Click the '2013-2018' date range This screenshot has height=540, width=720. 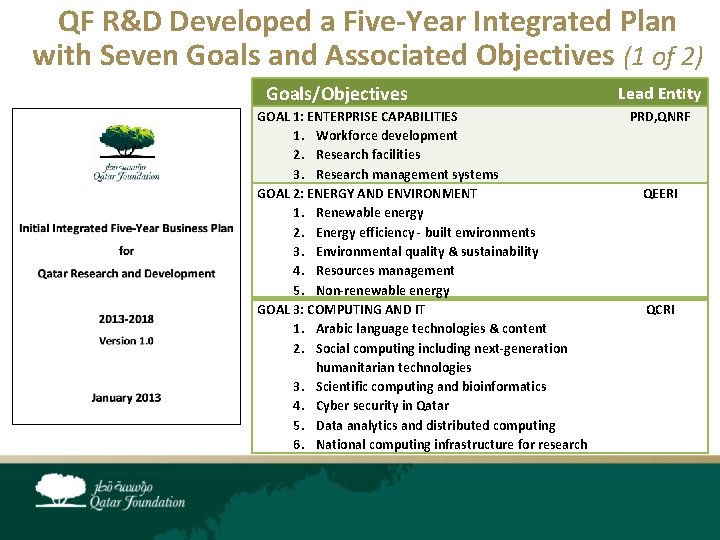point(126,319)
